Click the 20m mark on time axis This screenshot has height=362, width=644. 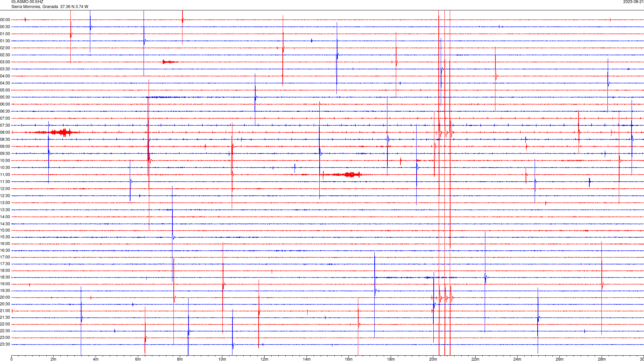[433, 359]
